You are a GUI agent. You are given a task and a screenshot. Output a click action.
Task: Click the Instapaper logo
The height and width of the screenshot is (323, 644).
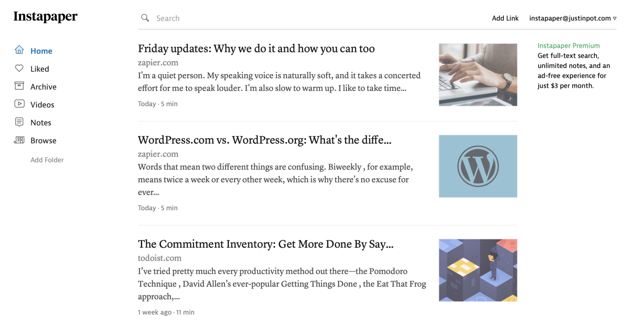(46, 17)
